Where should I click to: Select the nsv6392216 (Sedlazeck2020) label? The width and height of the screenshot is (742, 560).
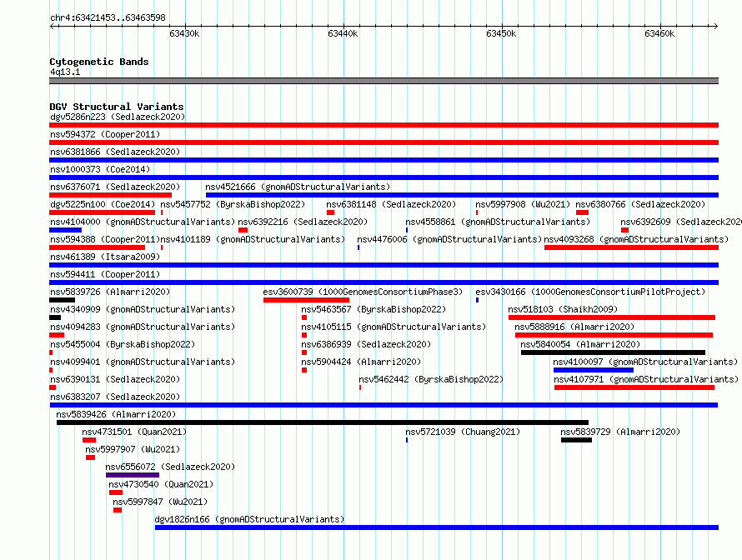click(x=303, y=222)
